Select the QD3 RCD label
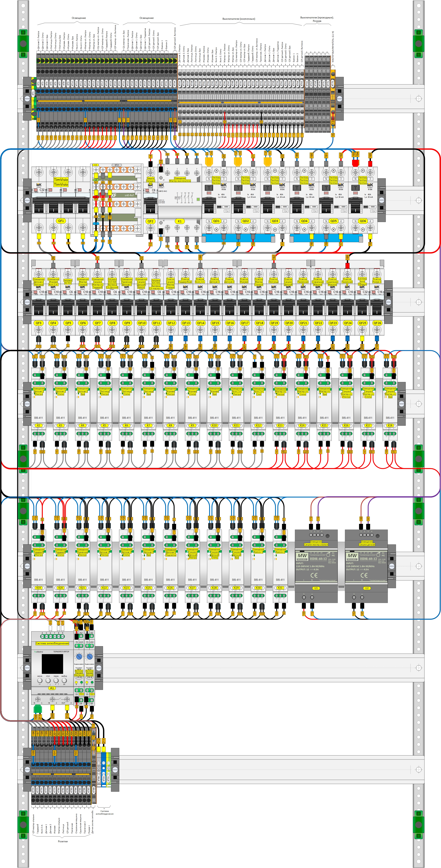The width and height of the screenshot is (441, 868). point(275,221)
